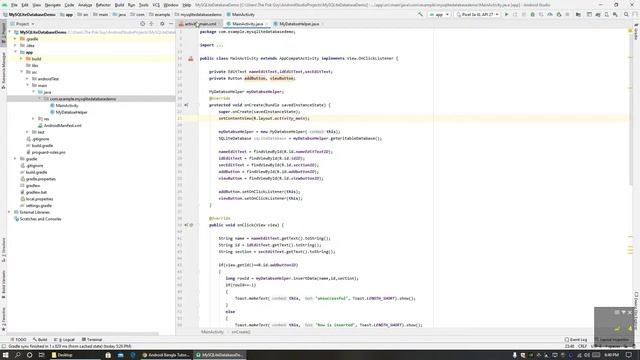The height and width of the screenshot is (360, 640).
Task: Open Project panel settings gear
Action: coord(162,24)
